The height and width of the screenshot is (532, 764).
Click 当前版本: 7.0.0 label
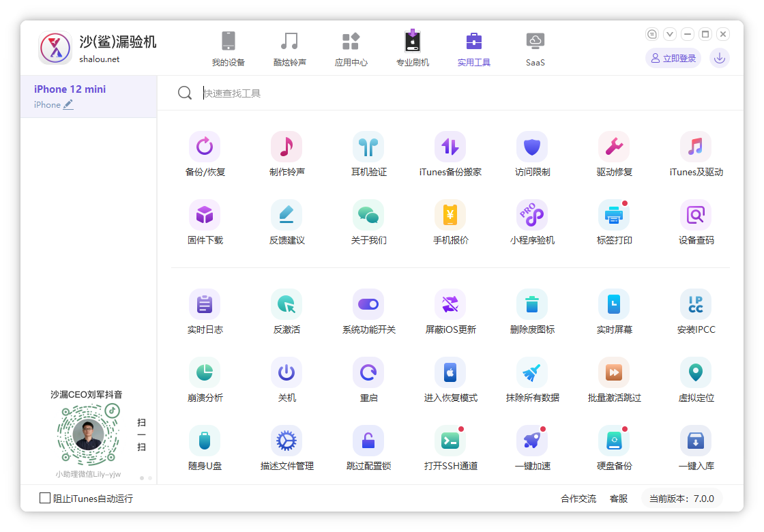[681, 499]
